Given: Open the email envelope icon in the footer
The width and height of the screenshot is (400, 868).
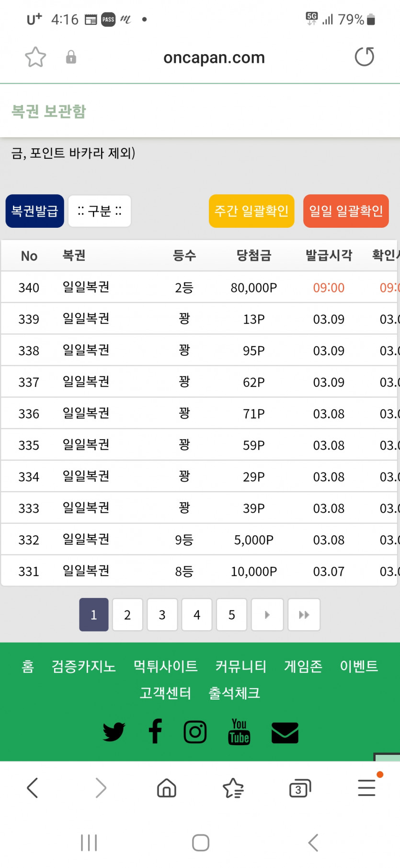Looking at the screenshot, I should [x=285, y=733].
